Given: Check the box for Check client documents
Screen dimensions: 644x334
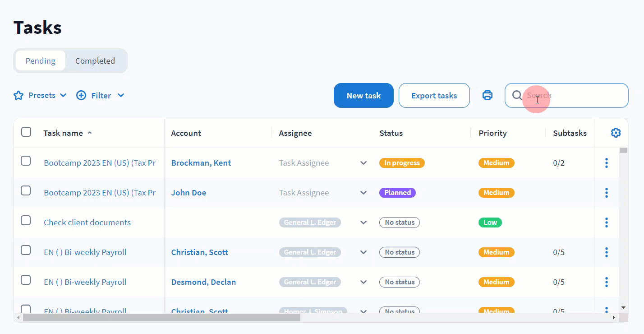Looking at the screenshot, I should point(26,220).
